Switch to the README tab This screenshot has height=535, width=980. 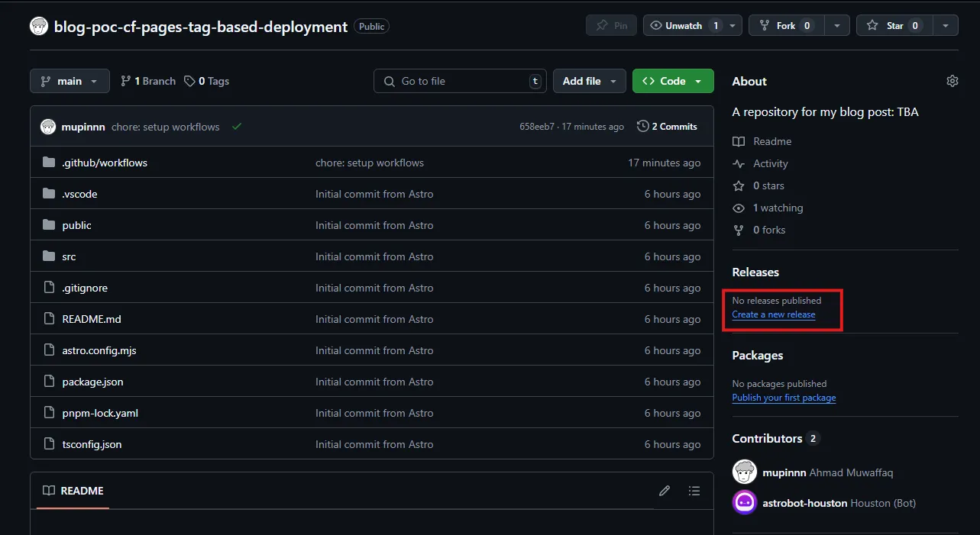click(x=73, y=491)
